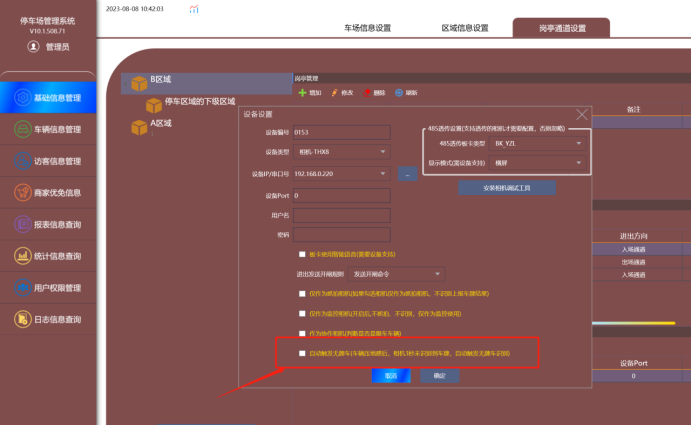Click the 设备编号 field containing 0153

coord(342,132)
